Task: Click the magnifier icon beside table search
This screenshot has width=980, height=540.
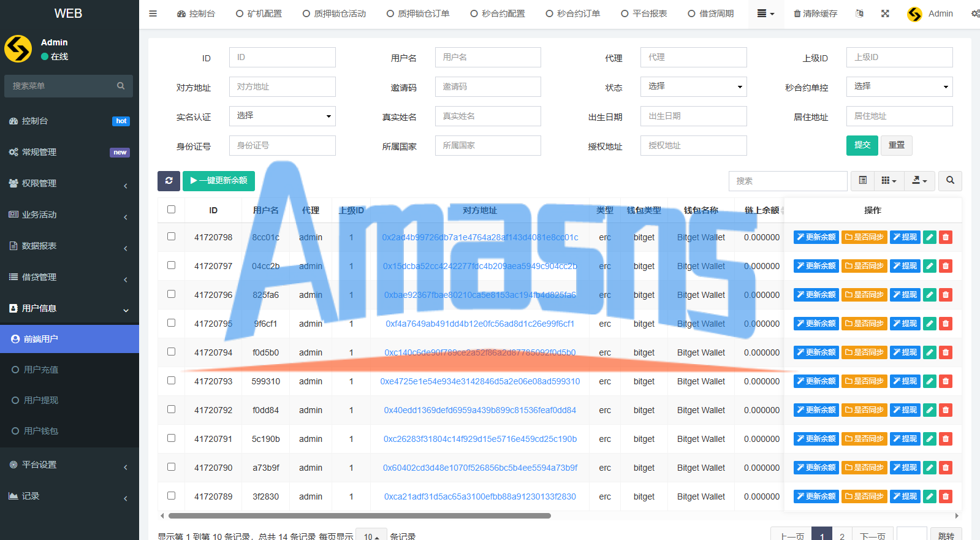Action: click(x=950, y=181)
